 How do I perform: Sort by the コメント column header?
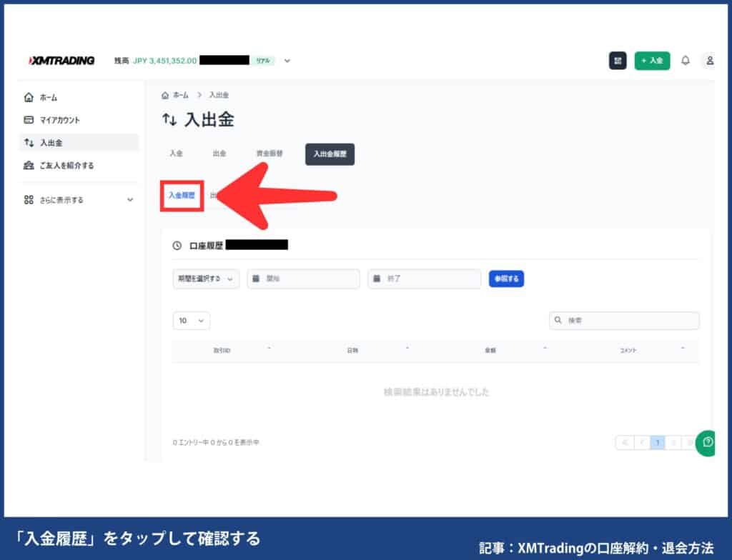click(628, 351)
